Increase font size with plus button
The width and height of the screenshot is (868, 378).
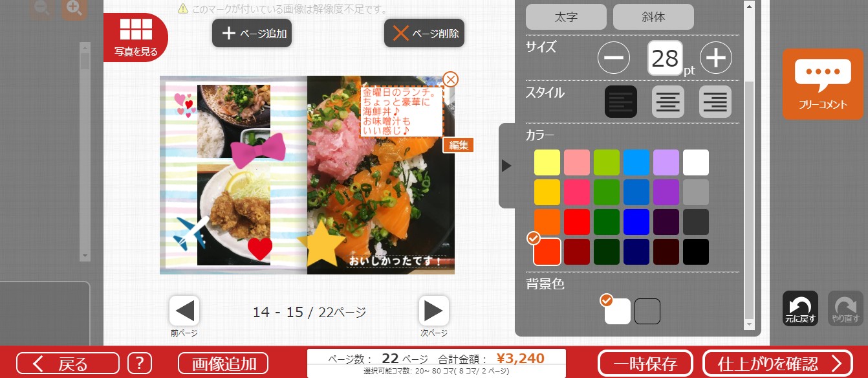tap(715, 58)
